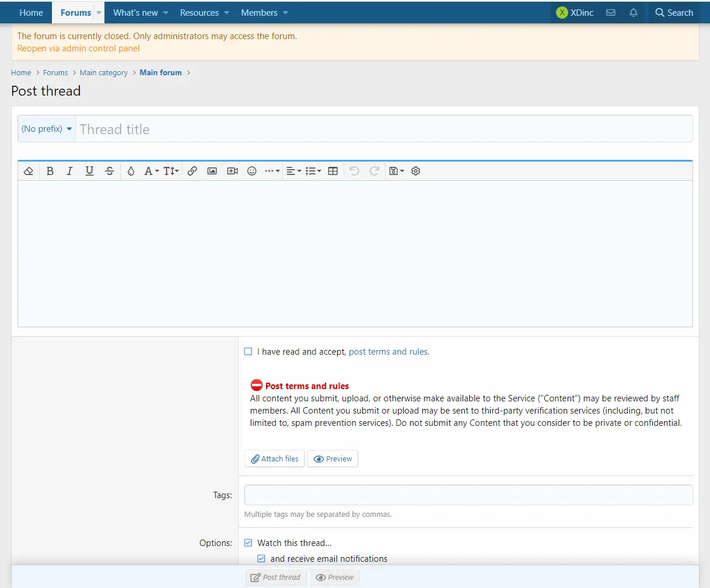Open the text color droplet tool
This screenshot has width=710, height=588.
pos(131,171)
